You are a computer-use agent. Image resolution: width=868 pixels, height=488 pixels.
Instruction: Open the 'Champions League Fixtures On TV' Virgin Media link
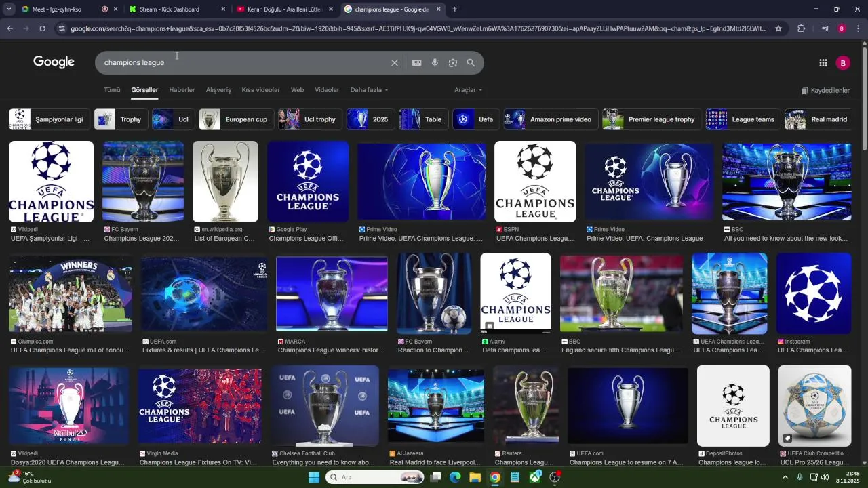click(x=197, y=462)
